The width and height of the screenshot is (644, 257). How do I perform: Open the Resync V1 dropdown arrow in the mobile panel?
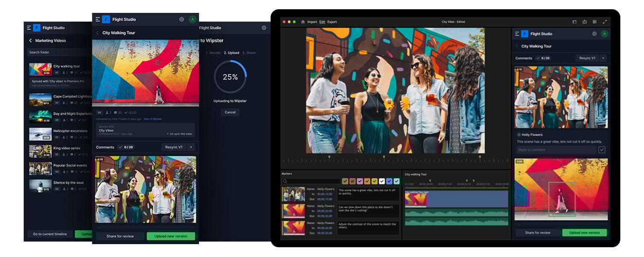(x=191, y=147)
